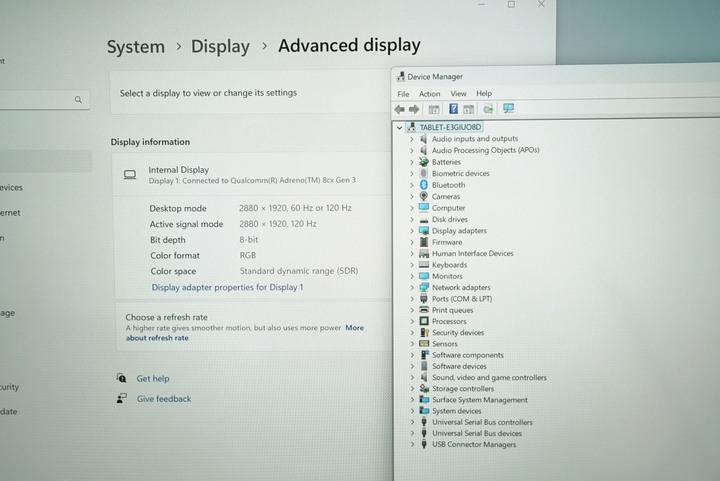Screen dimensions: 720x481
Task: Select the Bluetooth device category icon
Action: [424, 185]
